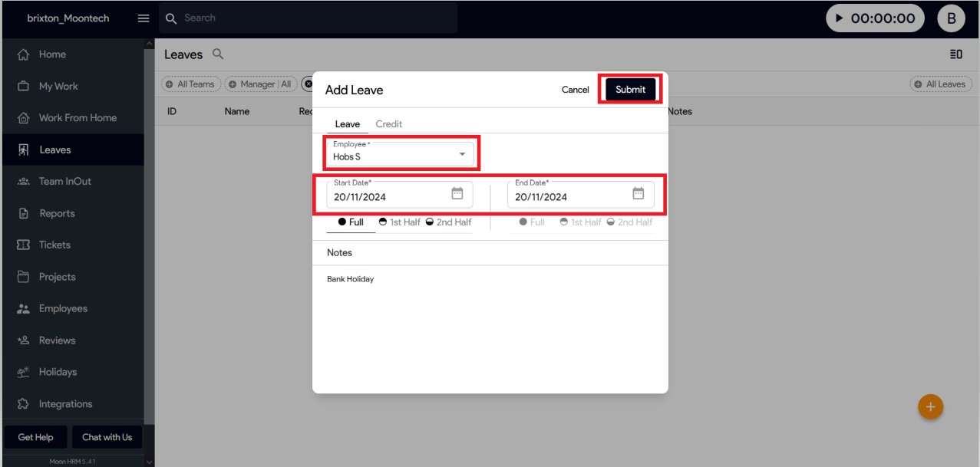Toggle the list view icon at top right
The height and width of the screenshot is (467, 980).
click(955, 54)
